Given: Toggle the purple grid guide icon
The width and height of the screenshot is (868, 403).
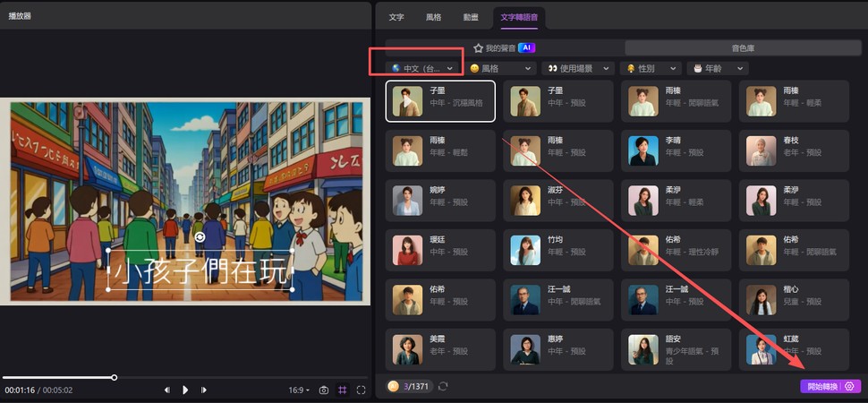Looking at the screenshot, I should point(343,390).
